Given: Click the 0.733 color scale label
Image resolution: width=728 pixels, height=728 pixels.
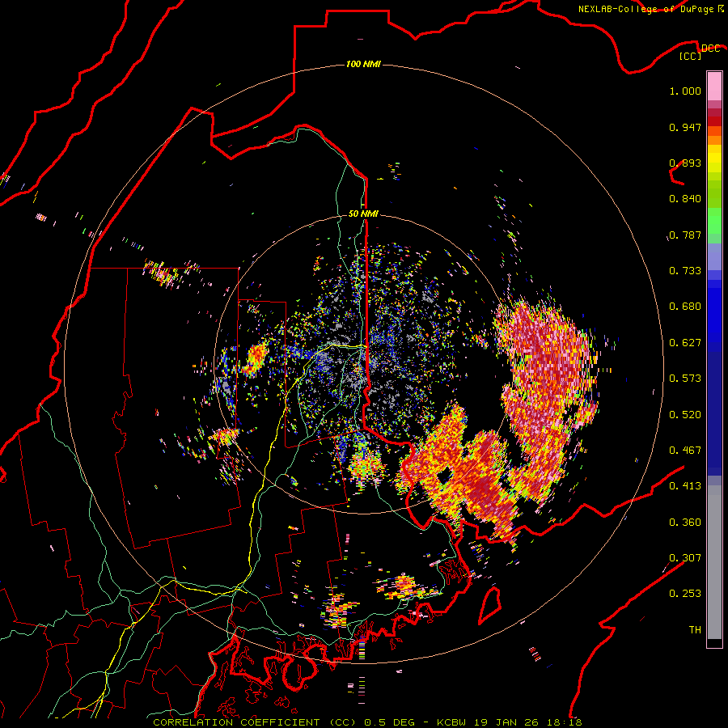Looking at the screenshot, I should pyautogui.click(x=685, y=271).
